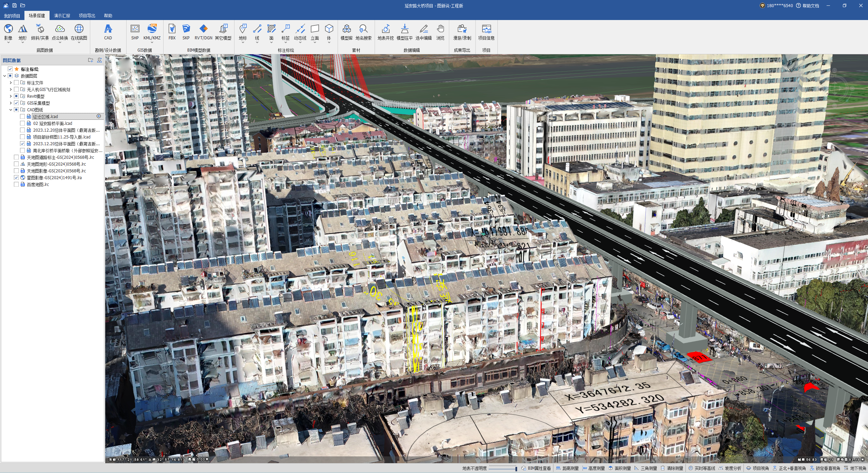Enable the 百度地图.lrc layer checkbox

(x=16, y=184)
